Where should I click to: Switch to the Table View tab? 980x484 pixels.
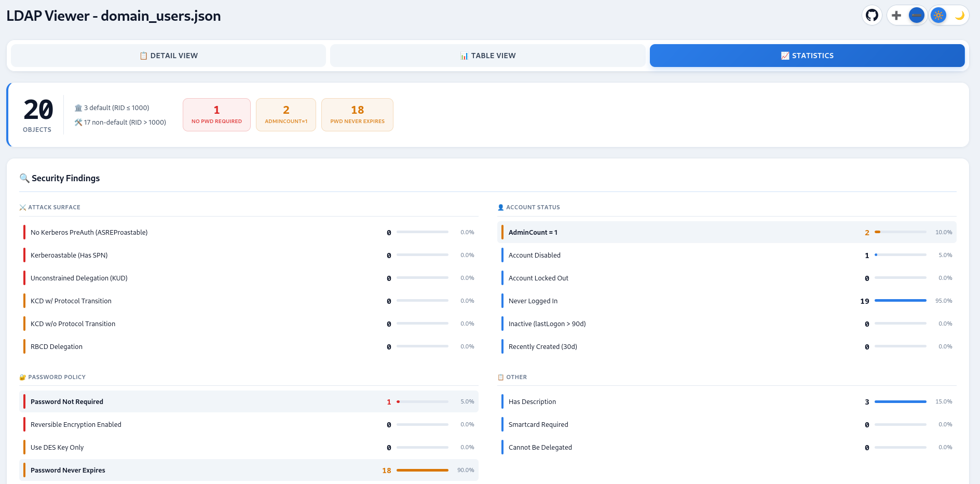coord(488,56)
